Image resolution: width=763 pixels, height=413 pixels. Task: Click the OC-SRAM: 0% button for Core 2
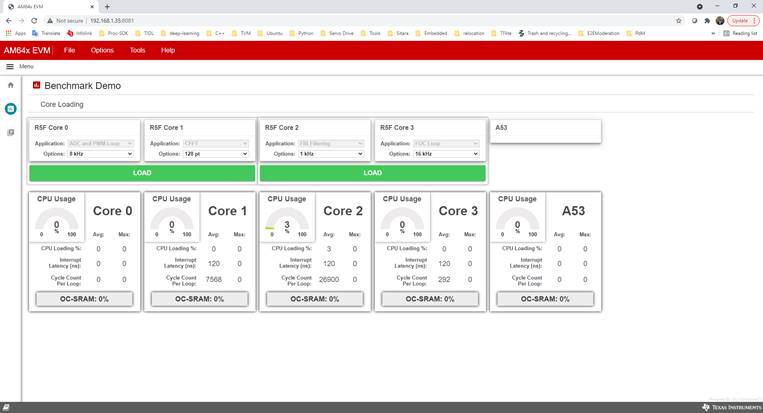click(x=312, y=299)
